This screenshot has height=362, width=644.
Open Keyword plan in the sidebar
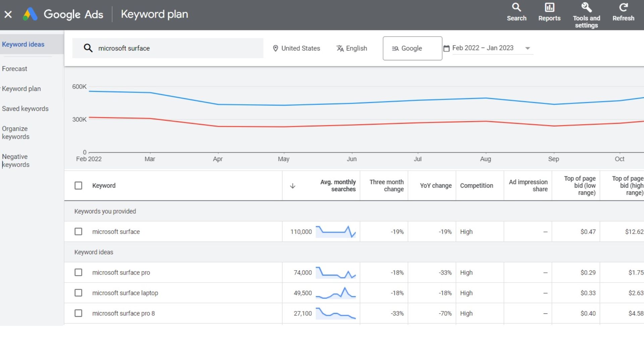(x=21, y=89)
